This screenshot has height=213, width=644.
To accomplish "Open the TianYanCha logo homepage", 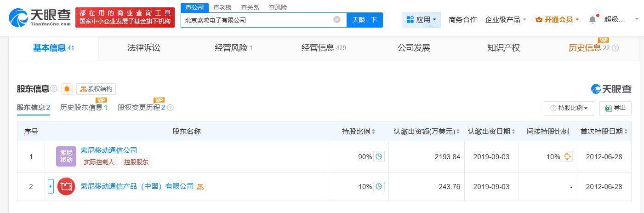I will [x=40, y=17].
